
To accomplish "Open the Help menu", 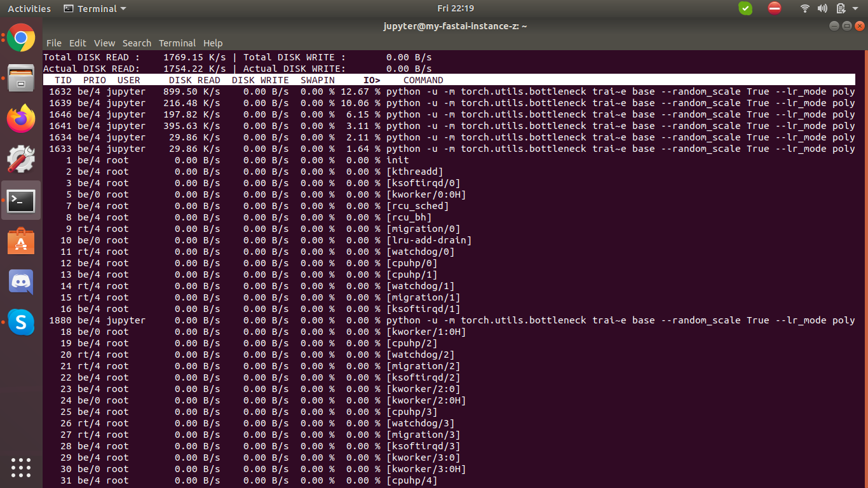I will [x=213, y=43].
